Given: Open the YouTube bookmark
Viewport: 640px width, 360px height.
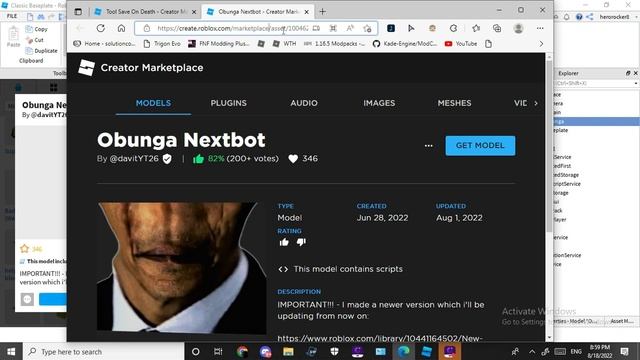Looking at the screenshot, I should click(461, 44).
